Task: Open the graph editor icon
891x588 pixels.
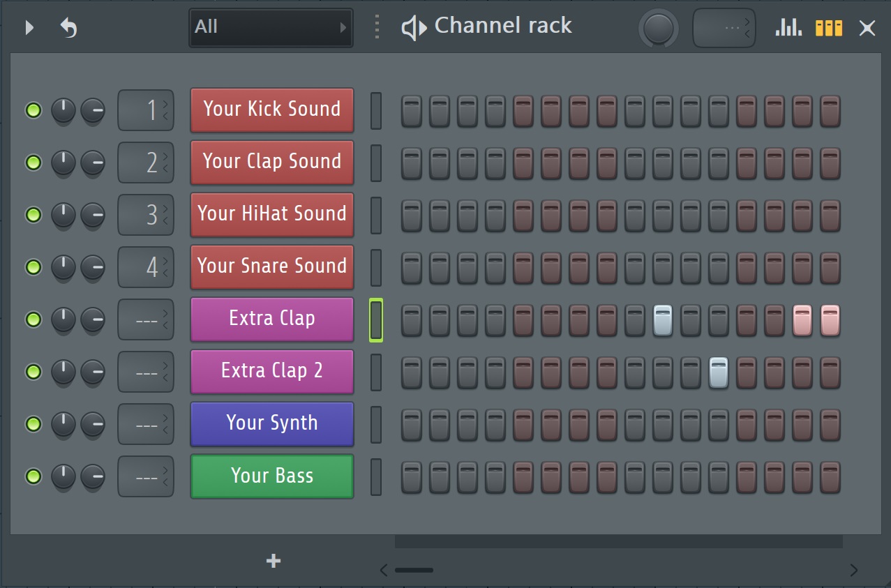Action: [x=787, y=28]
